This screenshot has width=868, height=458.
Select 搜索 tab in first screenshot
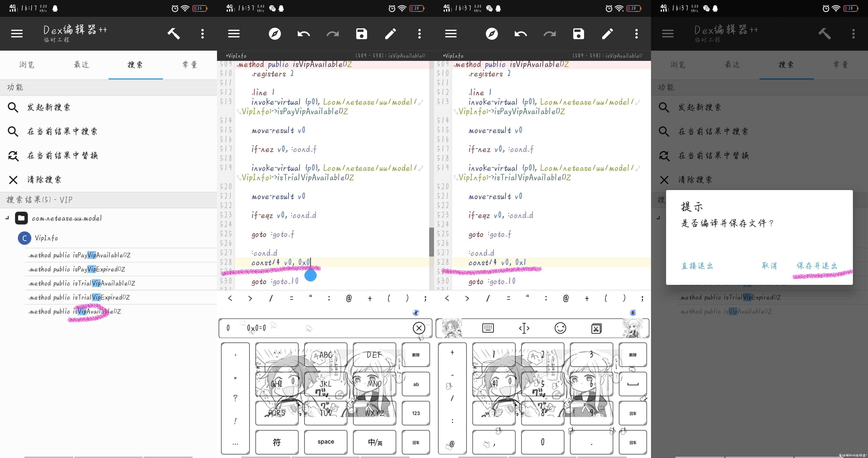(135, 65)
